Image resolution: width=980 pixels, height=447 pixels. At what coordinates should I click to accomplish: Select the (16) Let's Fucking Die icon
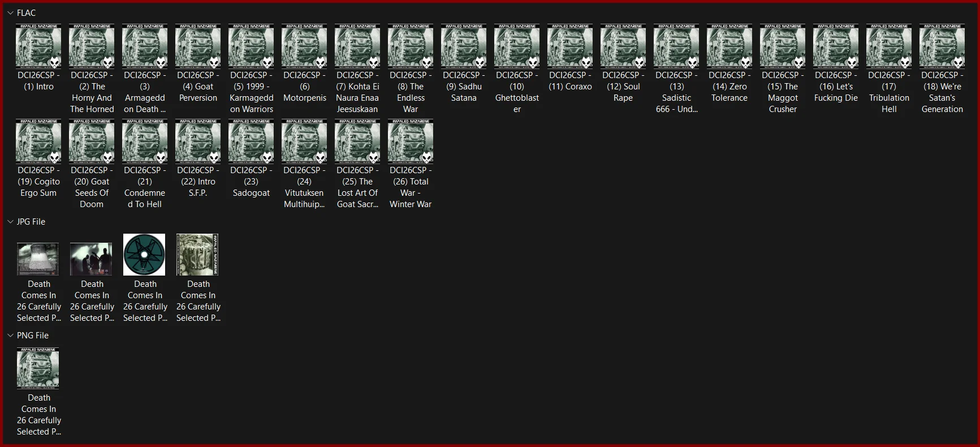coord(836,46)
